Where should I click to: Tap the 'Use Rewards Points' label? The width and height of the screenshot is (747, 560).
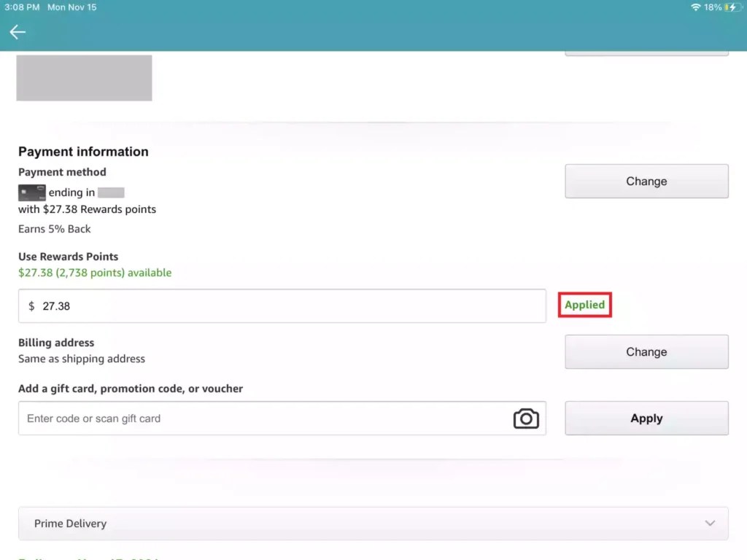pos(68,257)
